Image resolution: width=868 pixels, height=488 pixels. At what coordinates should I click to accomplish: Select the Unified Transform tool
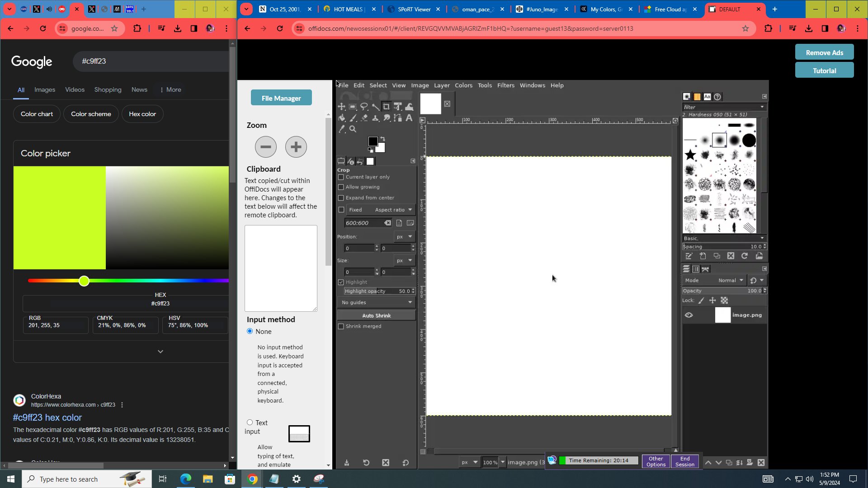pos(398,107)
